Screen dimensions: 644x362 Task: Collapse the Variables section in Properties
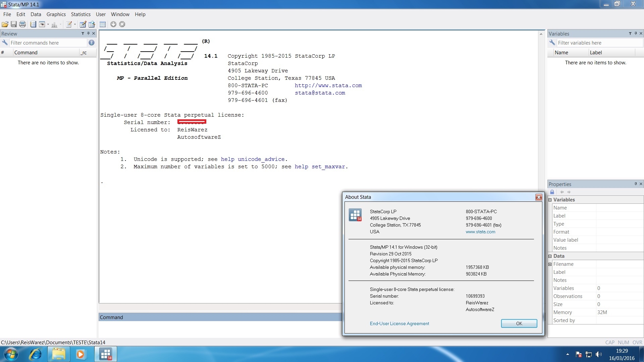tap(550, 200)
